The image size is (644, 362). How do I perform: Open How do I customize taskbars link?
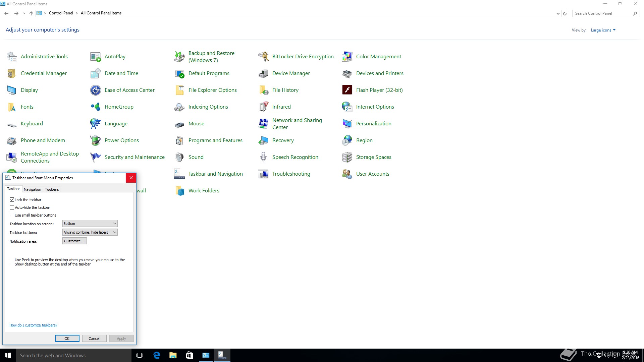point(33,325)
